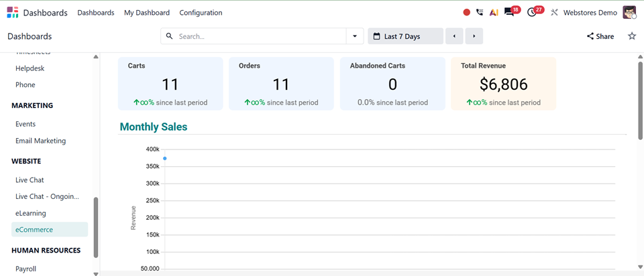Click the MARKETING section header

tap(32, 105)
